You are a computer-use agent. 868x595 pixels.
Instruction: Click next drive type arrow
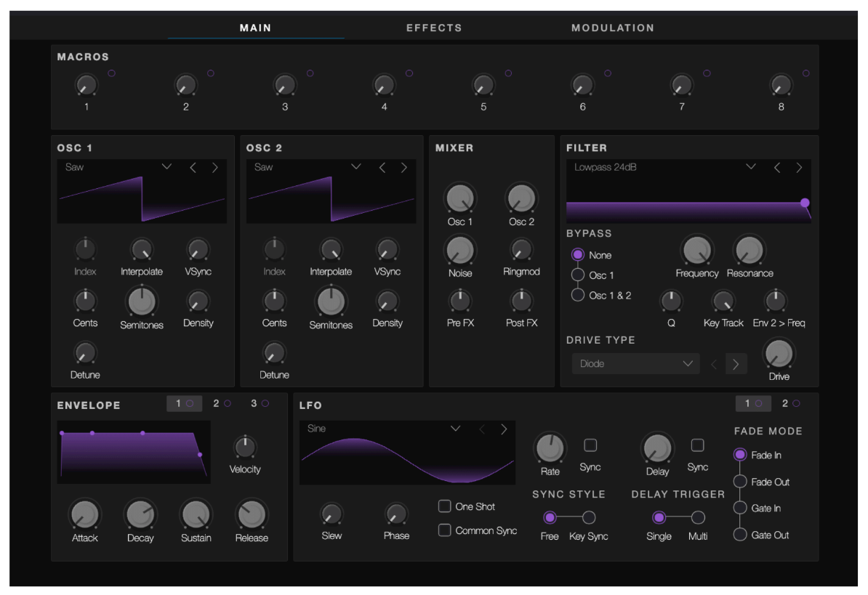(735, 364)
